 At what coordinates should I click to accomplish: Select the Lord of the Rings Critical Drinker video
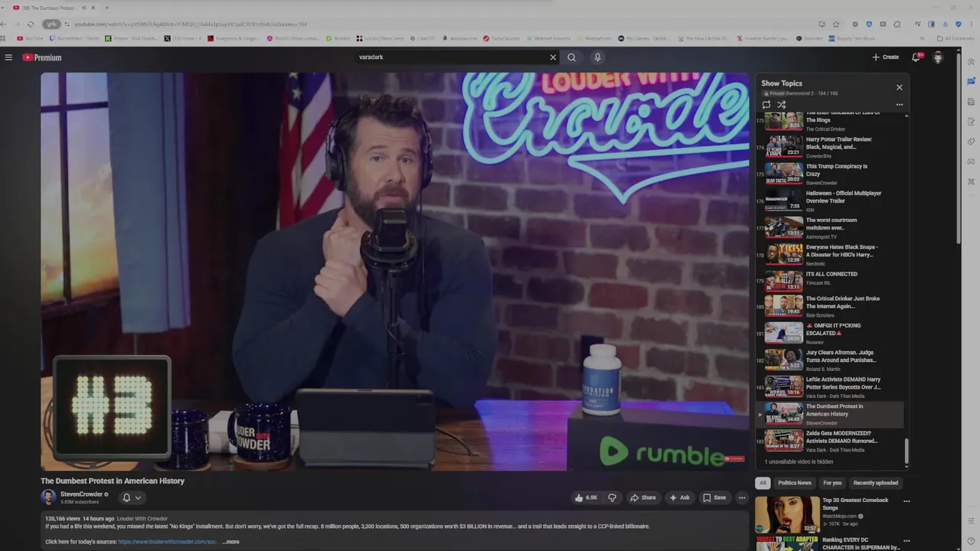click(830, 121)
